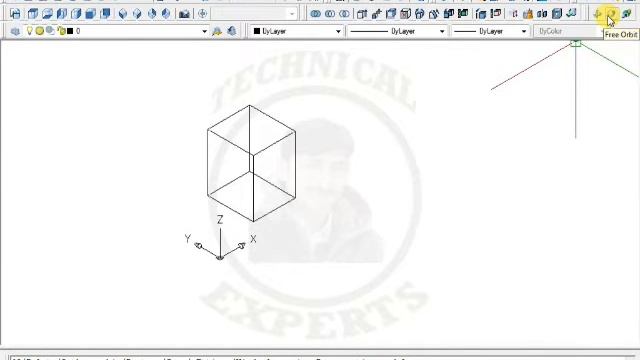Click ByLayer black color swatch
This screenshot has height=360, width=640.
(x=257, y=31)
